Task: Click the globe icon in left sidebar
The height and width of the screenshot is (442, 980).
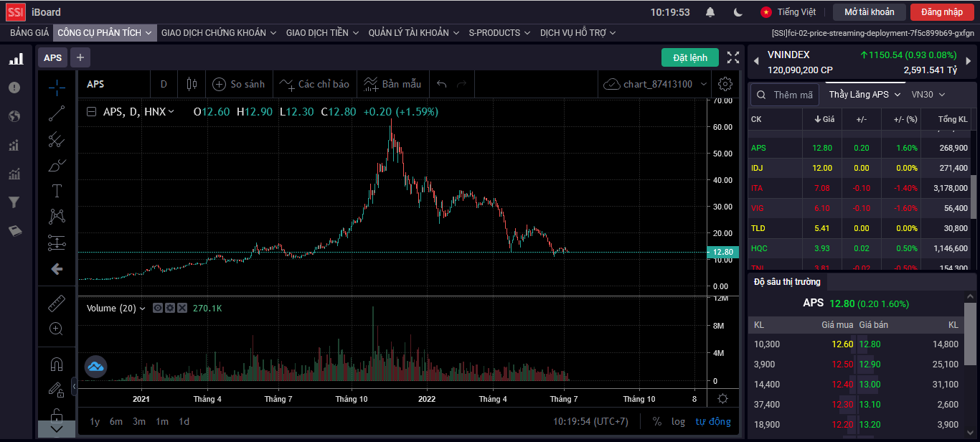Action: pos(14,116)
